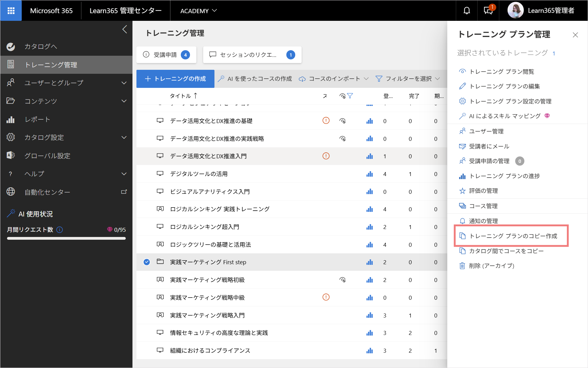Click AI によるスキル マッピング

[500, 116]
